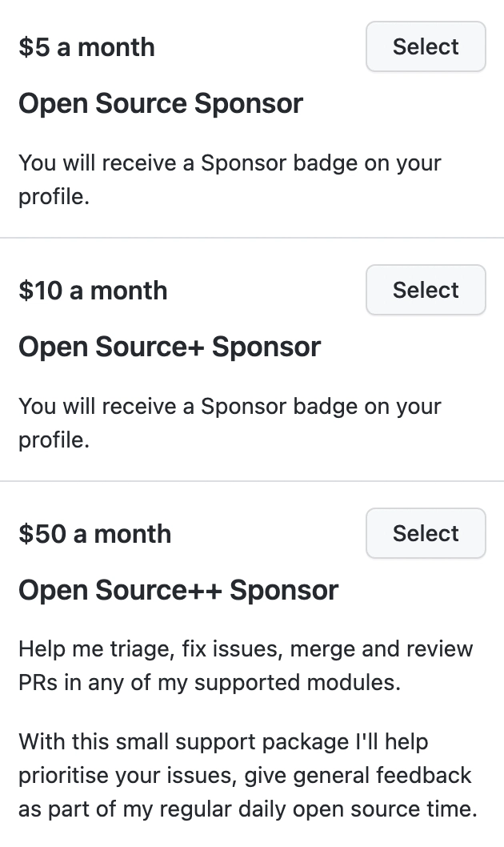Select the $5 a month sponsorship tier
The height and width of the screenshot is (847, 504).
(x=426, y=46)
